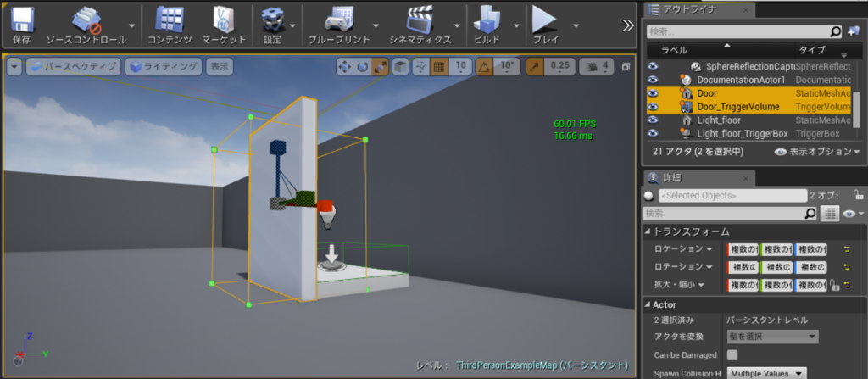Reset Scale to default yellow arrow

(847, 286)
